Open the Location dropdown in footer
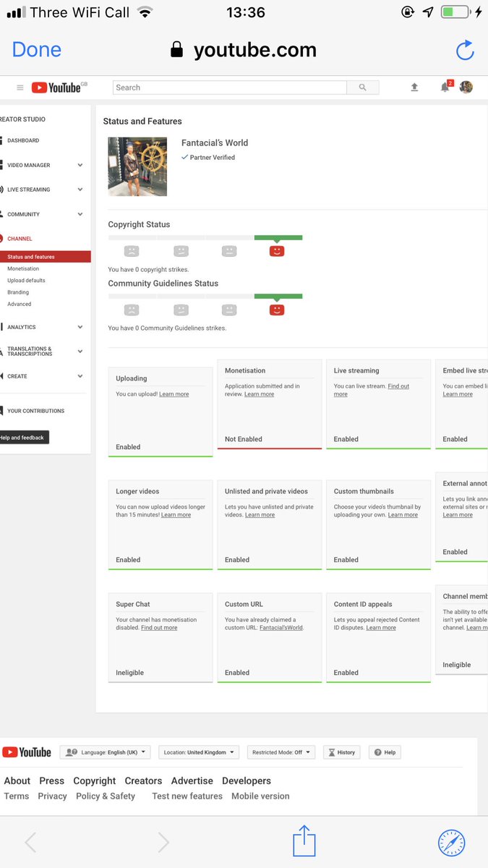 198,752
